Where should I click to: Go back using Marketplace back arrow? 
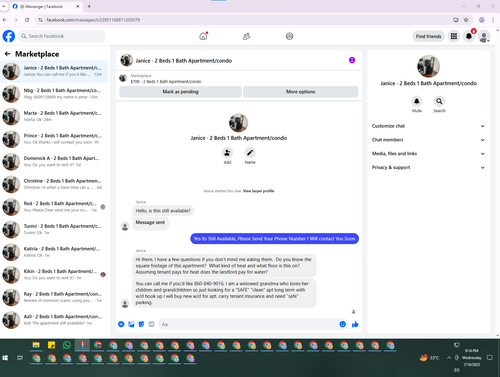[x=7, y=54]
